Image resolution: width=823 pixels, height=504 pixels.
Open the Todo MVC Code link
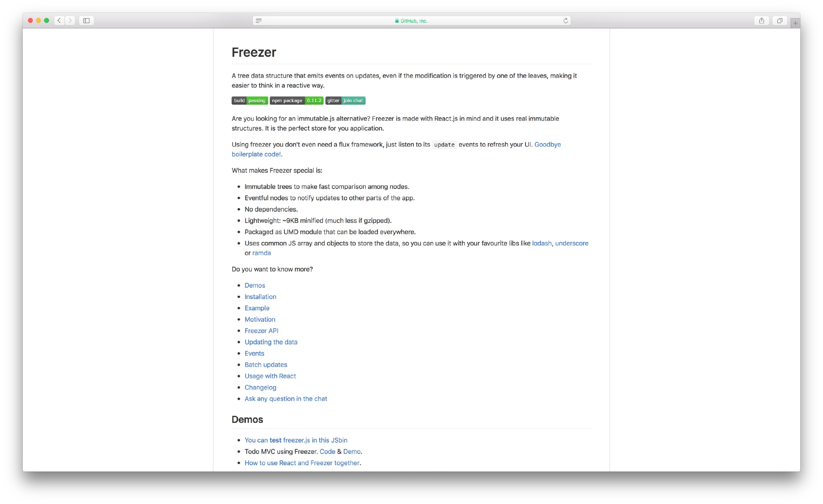pos(327,452)
